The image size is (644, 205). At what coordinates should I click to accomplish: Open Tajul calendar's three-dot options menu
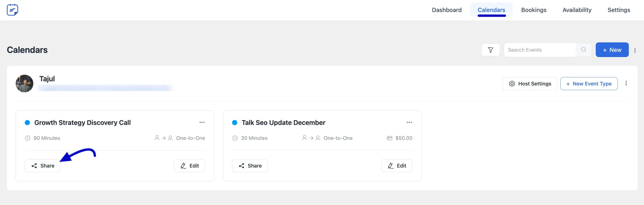coord(626,83)
